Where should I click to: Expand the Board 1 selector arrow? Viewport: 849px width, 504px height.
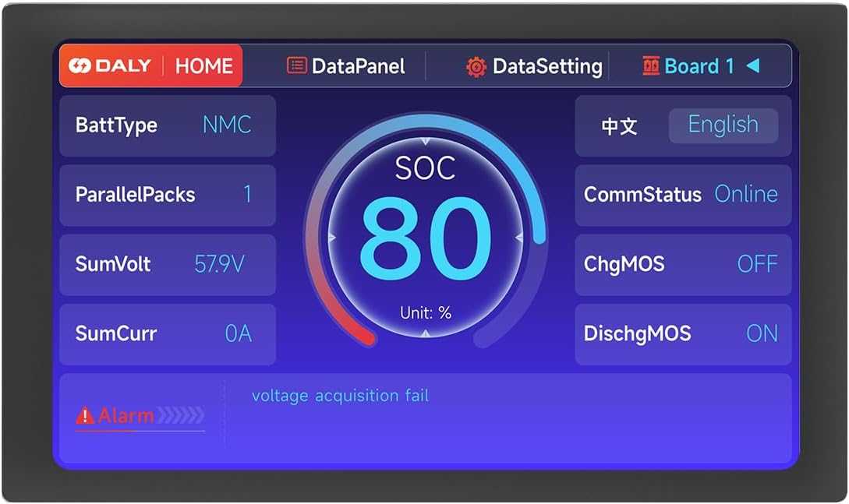pos(752,66)
